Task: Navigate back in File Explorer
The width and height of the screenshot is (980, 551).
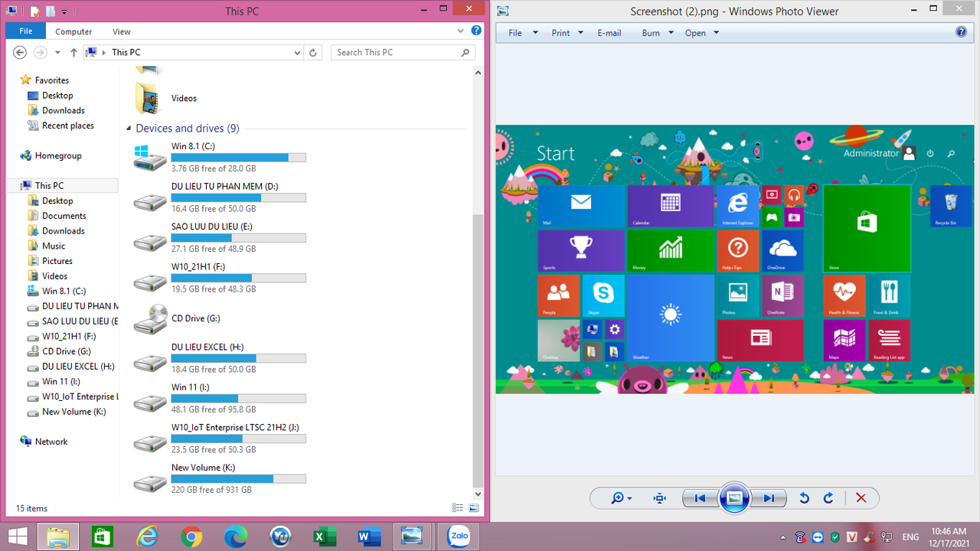Action: click(x=20, y=52)
